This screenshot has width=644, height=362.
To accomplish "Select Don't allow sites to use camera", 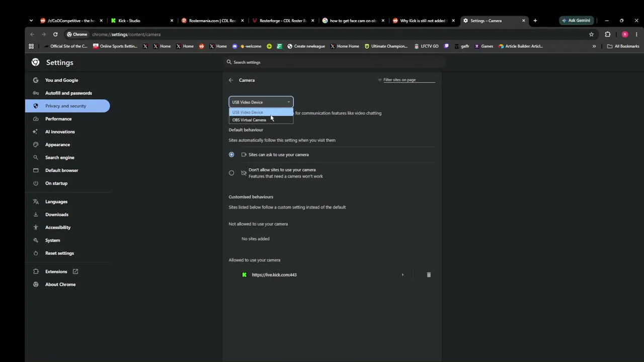I will 231,173.
